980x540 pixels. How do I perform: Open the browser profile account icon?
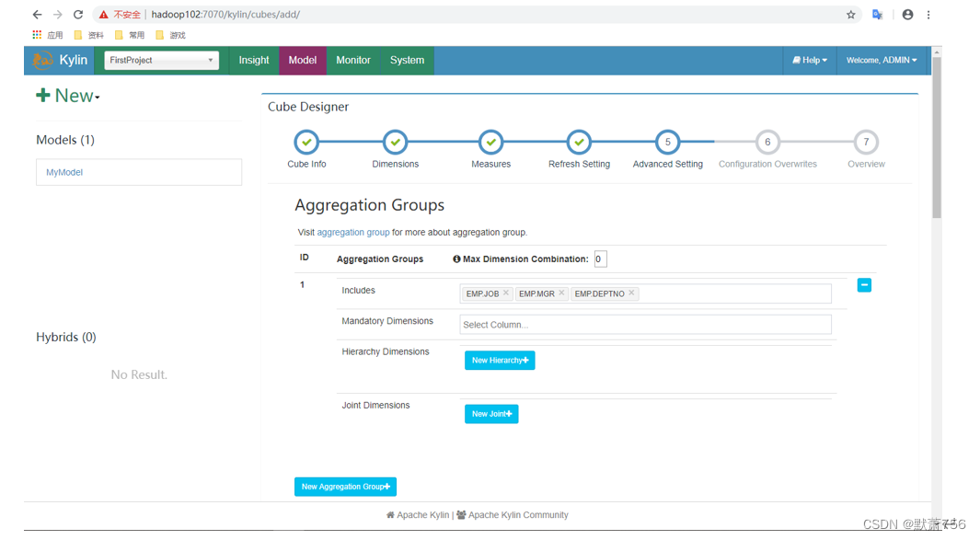coord(907,15)
